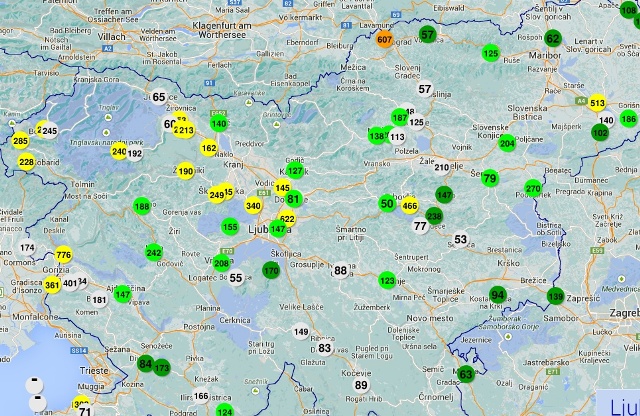Select the dark green 170 marker
The image size is (640, 416).
271,271
